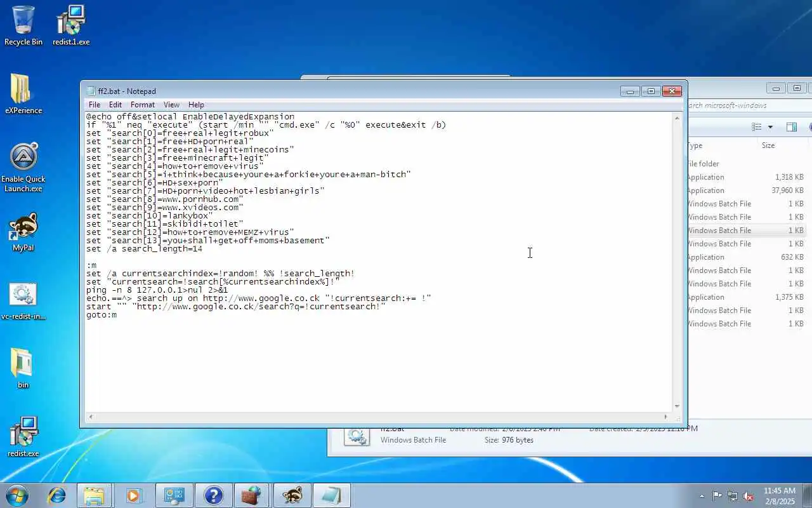Click Notepad title bar document icon

click(x=91, y=91)
